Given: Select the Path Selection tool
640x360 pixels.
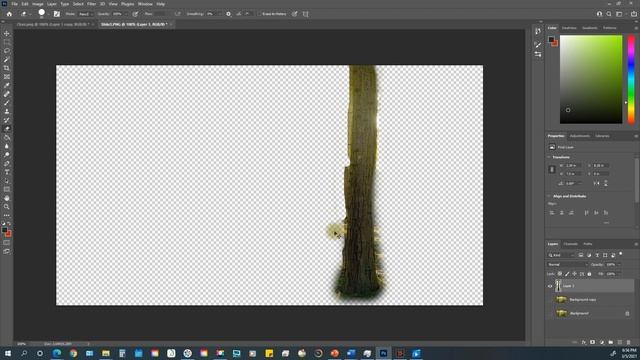Looking at the screenshot, I should (7, 180).
